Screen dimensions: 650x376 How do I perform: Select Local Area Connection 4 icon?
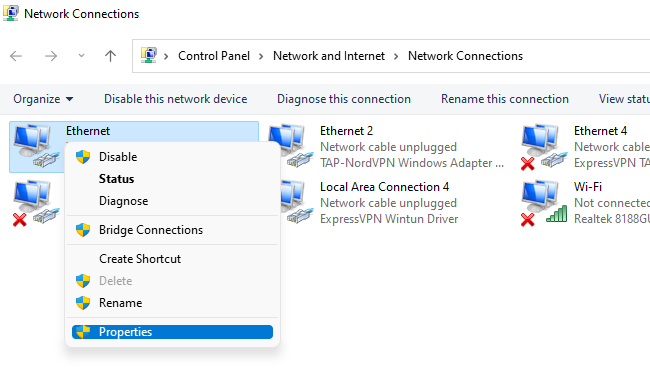(x=297, y=202)
